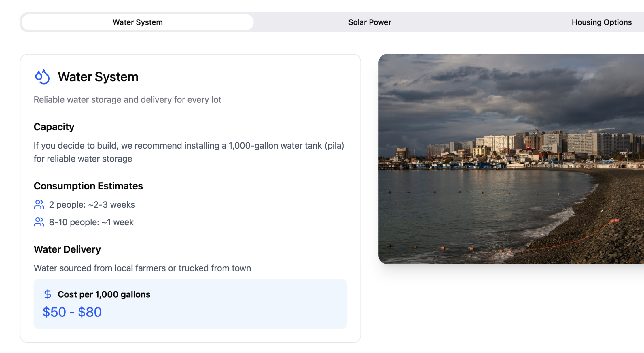Image resolution: width=644 pixels, height=353 pixels.
Task: Click the Consumption Estimates heading
Action: [x=88, y=186]
